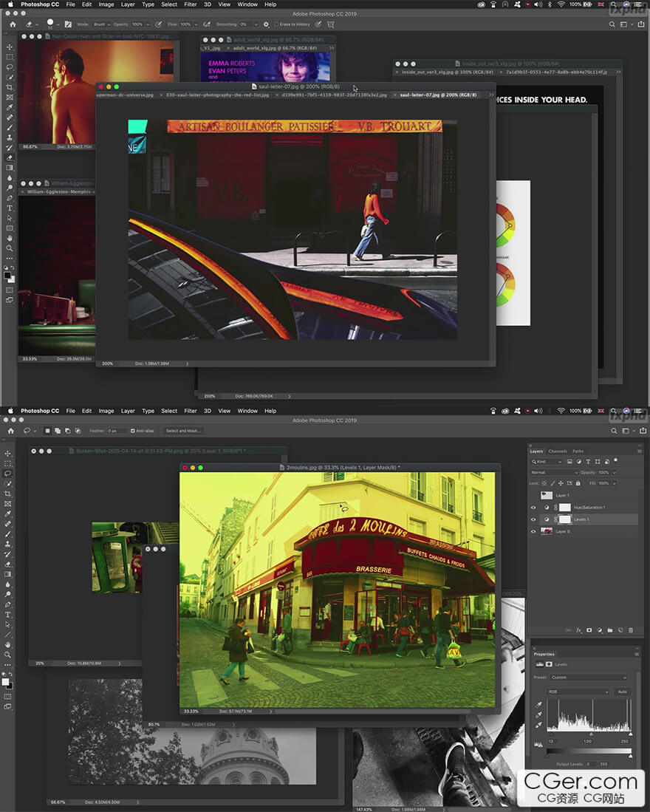Open Image menu in upper Photoshop menu bar
The image size is (650, 812).
click(x=106, y=4)
